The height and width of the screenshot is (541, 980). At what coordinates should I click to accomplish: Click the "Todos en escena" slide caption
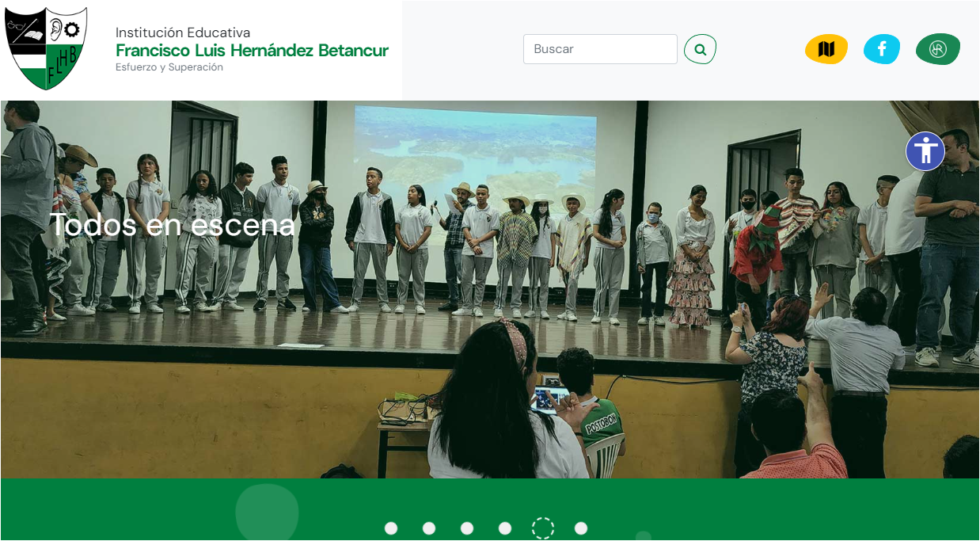point(173,225)
